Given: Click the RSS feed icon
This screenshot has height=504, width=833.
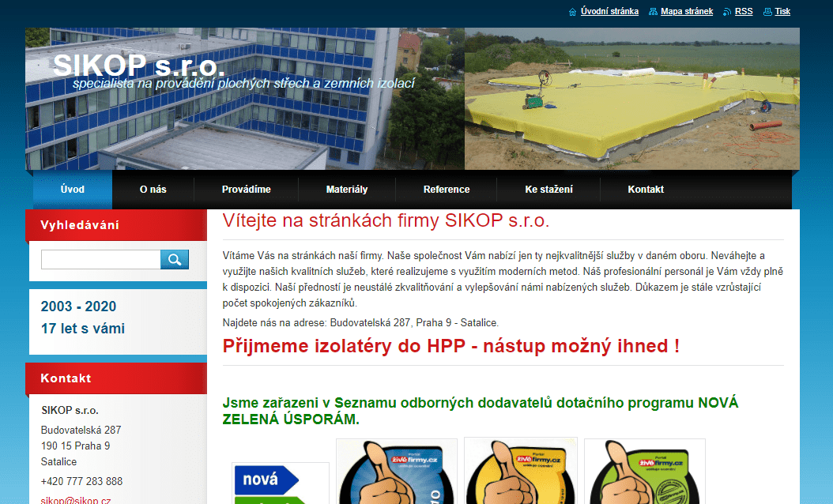Looking at the screenshot, I should pyautogui.click(x=727, y=12).
